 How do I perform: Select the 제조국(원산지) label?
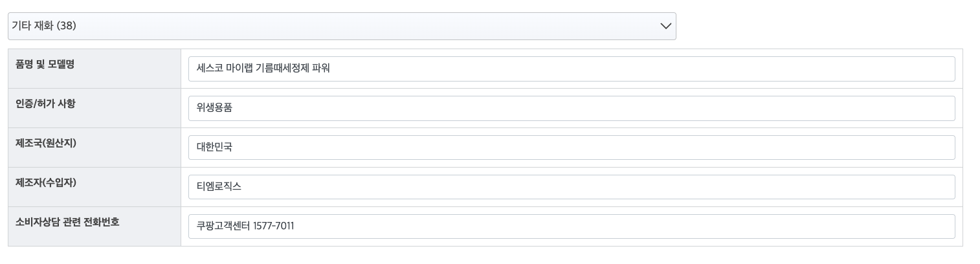(46, 143)
